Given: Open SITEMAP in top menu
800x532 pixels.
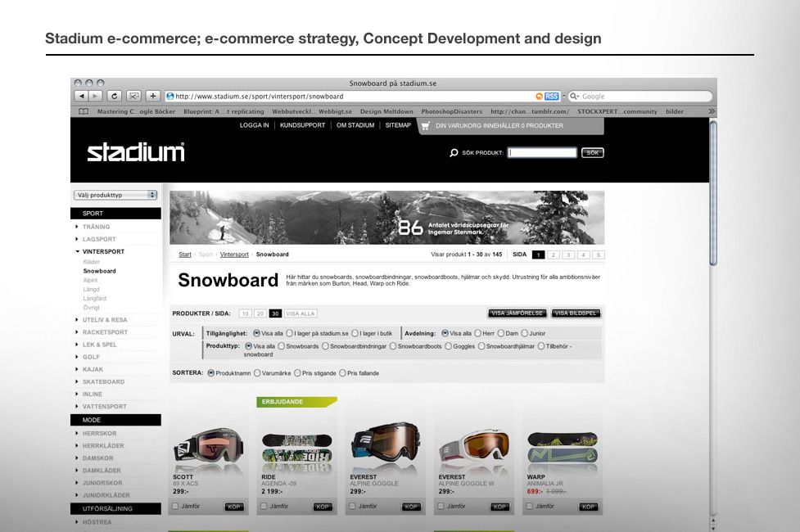Looking at the screenshot, I should (x=398, y=125).
